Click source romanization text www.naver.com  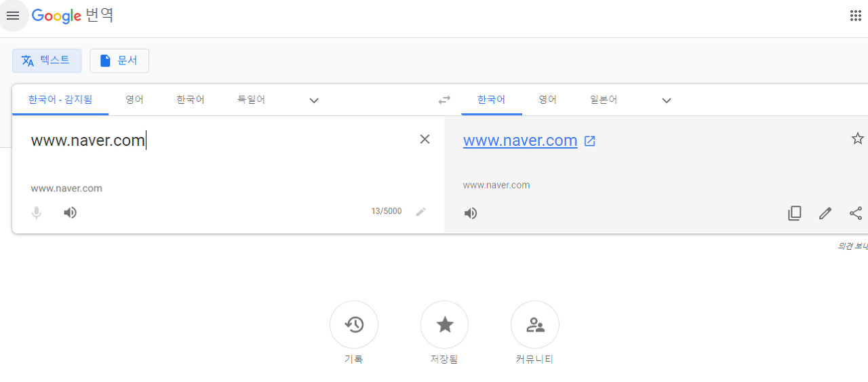pos(66,188)
